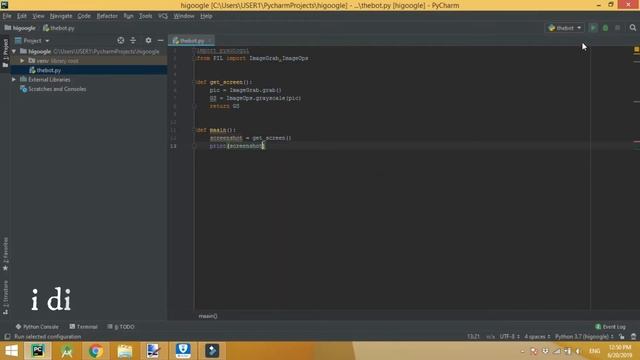This screenshot has width=640, height=360.
Task: Open the TODO tool window
Action: point(121,327)
